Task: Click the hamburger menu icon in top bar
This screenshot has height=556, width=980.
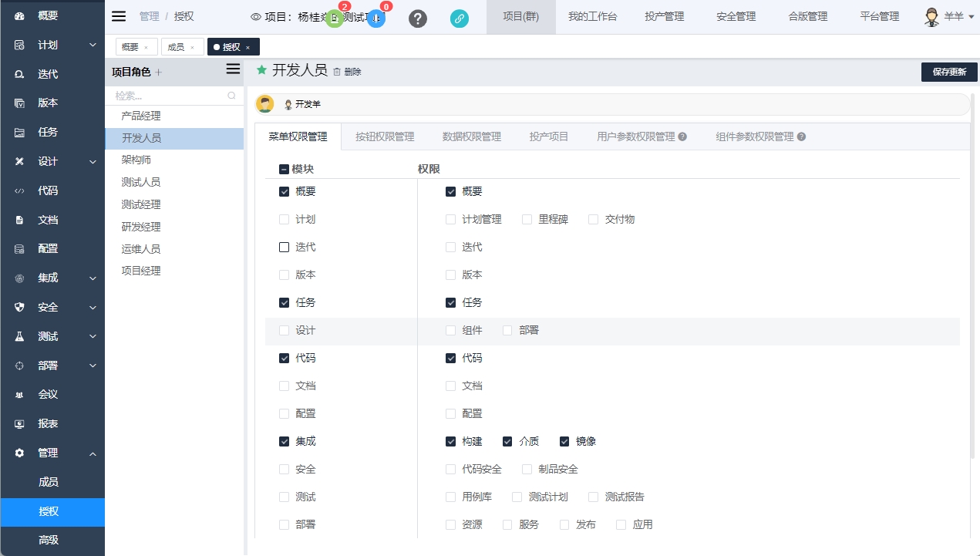Action: [x=119, y=16]
